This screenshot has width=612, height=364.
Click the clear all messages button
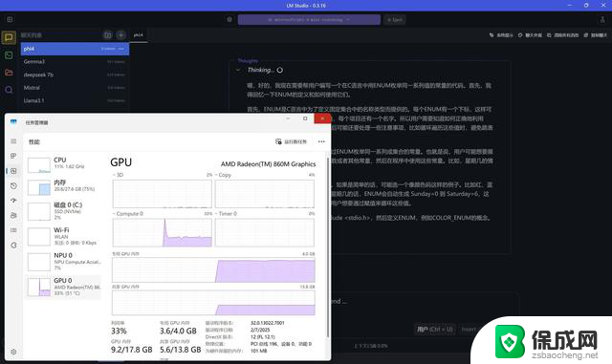coord(562,35)
